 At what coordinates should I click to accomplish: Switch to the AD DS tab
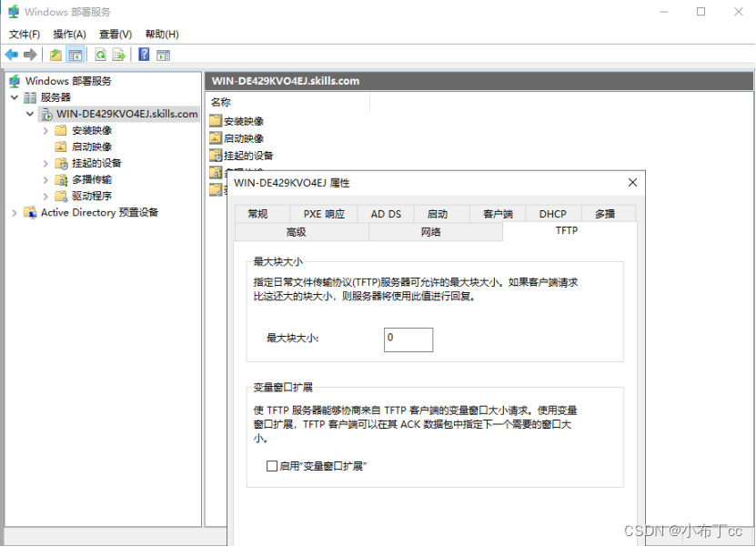point(387,214)
